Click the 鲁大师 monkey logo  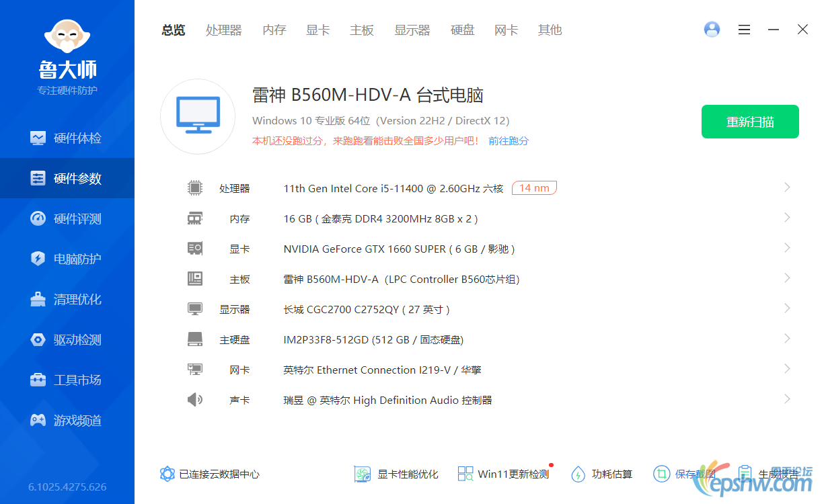(67, 36)
